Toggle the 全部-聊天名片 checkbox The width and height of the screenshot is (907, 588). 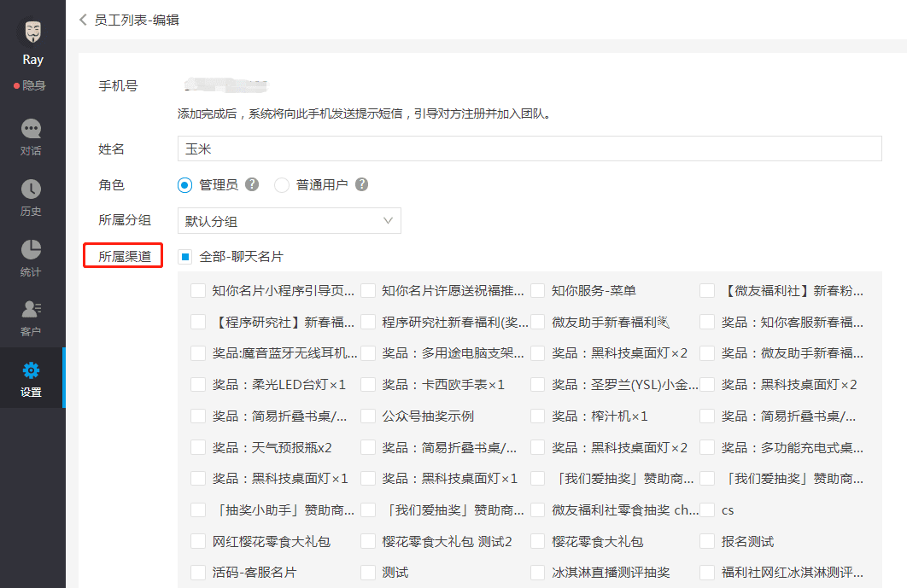(185, 257)
